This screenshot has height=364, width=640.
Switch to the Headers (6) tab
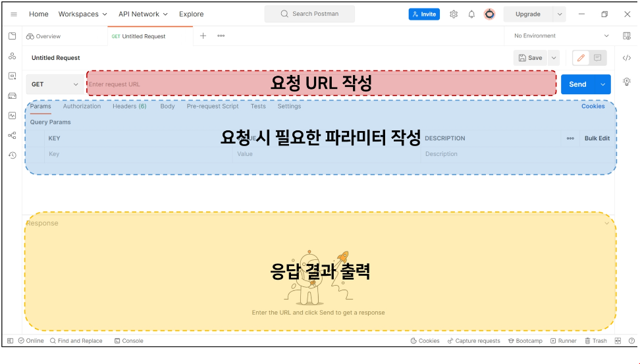click(x=130, y=106)
